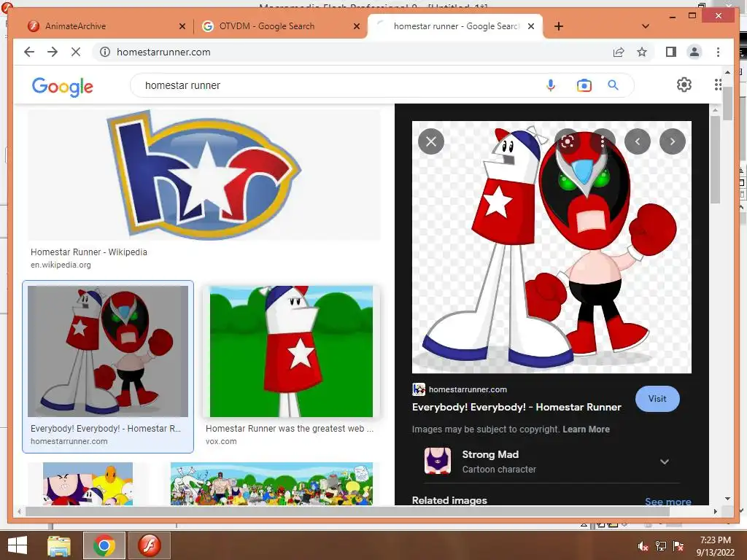Image resolution: width=747 pixels, height=560 pixels.
Task: Click Homestar Runner - Wikipedia caption
Action: point(88,252)
